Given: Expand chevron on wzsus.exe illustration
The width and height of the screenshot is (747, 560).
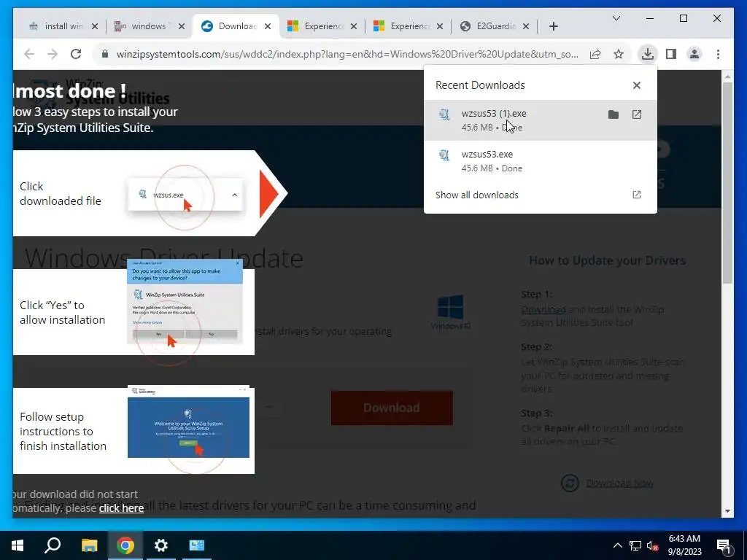Looking at the screenshot, I should coord(234,195).
